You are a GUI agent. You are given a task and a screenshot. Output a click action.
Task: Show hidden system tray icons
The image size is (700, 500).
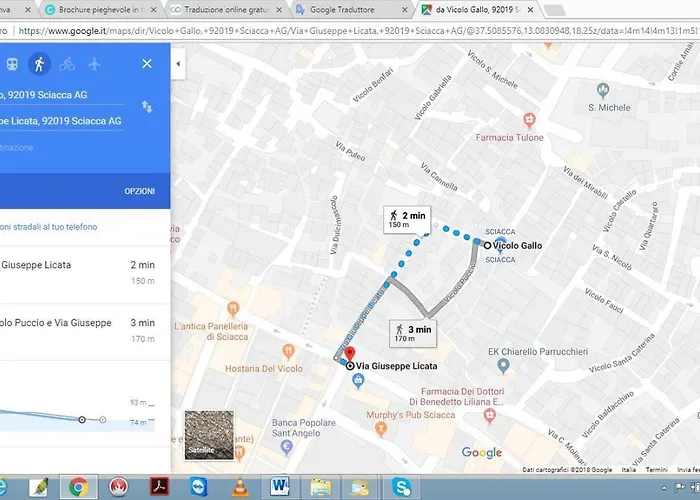coord(664,488)
